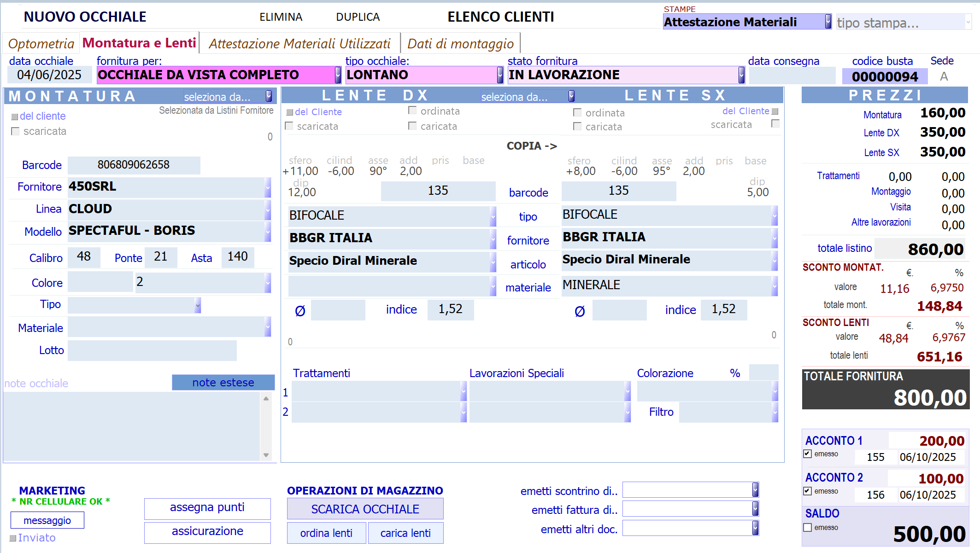This screenshot has width=980, height=553.
Task: Click the Barcode field 806809062658
Action: tap(134, 165)
